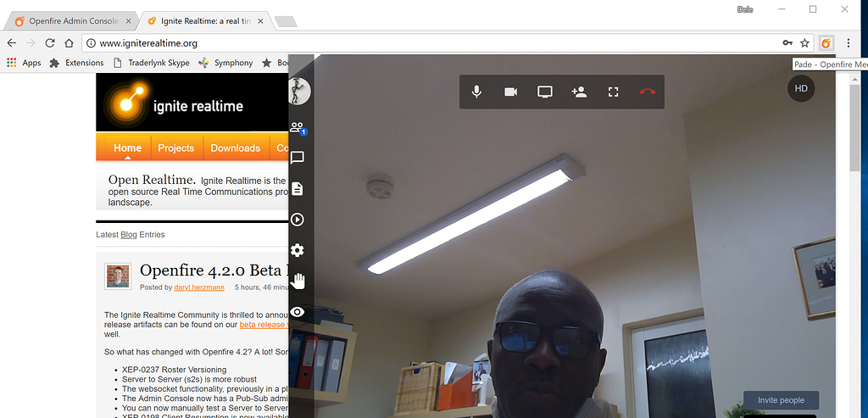Viewport: 868px width, 418px height.
Task: Mute the microphone in the call toolbar
Action: [477, 92]
